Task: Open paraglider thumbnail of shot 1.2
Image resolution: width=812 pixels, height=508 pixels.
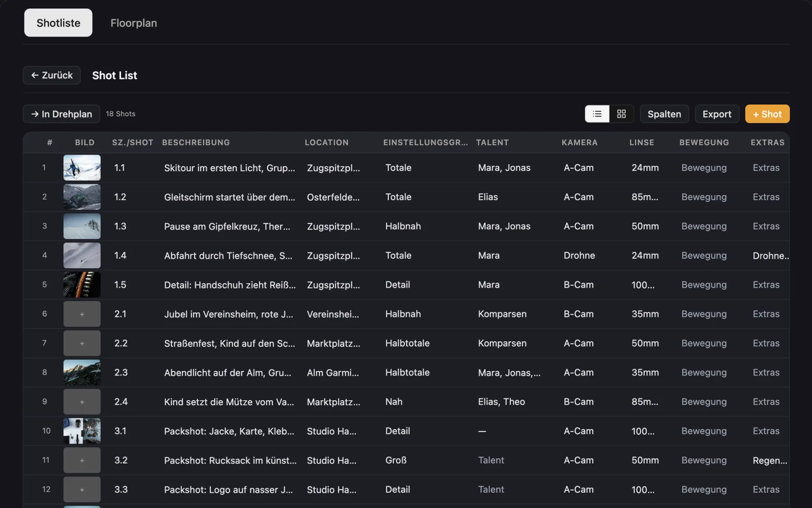Action: point(82,197)
